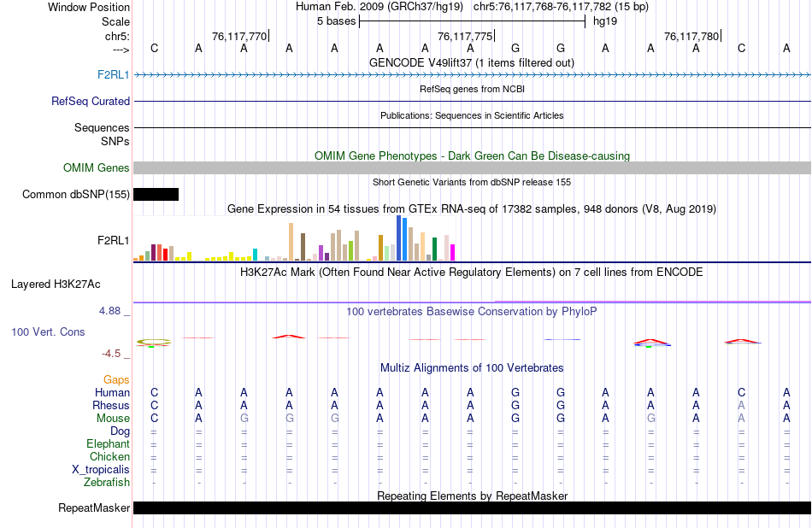Click the GENCODE V49lift37 track title
Image resolution: width=812 pixels, height=528 pixels.
tap(471, 62)
